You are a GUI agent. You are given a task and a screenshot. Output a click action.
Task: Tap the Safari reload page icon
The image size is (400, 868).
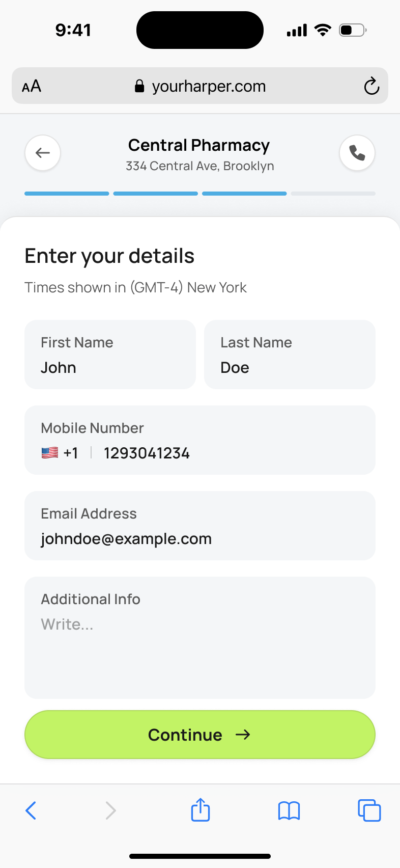pos(372,86)
